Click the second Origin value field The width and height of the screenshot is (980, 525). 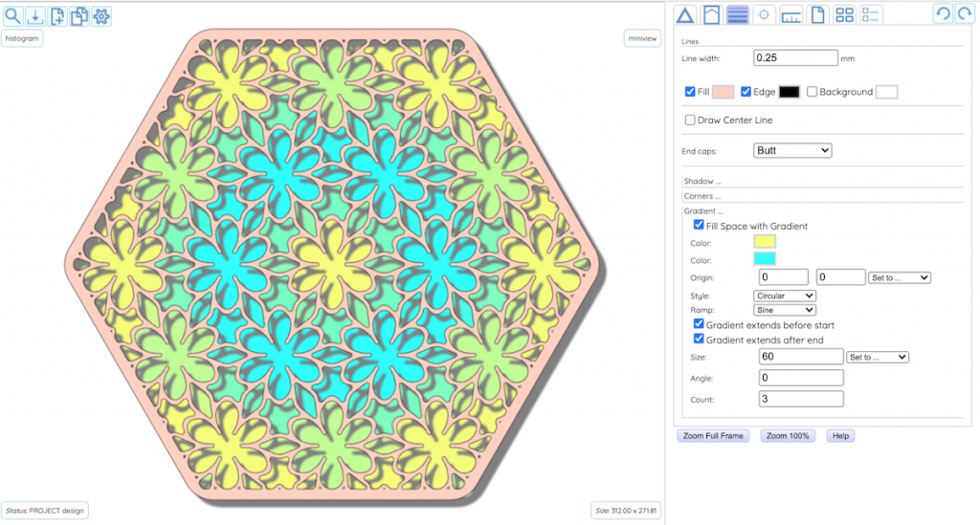(840, 277)
